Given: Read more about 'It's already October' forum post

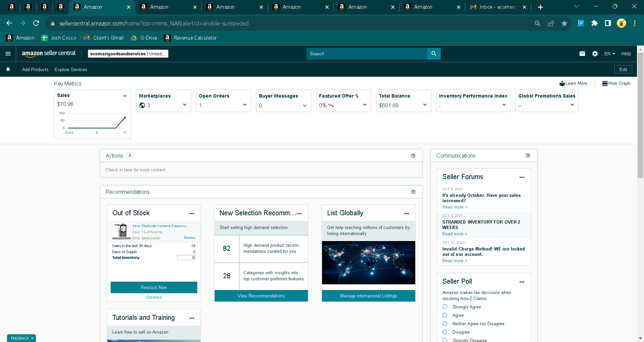Looking at the screenshot, I should click(x=455, y=207).
